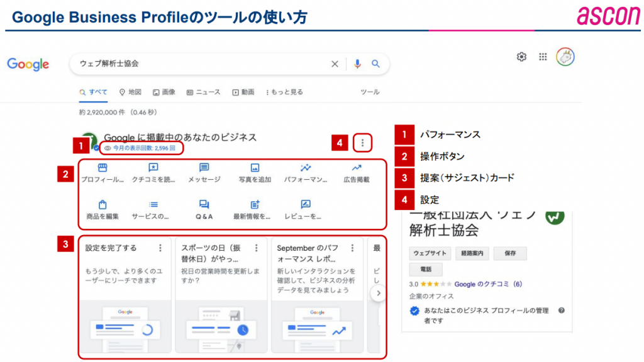
Task: Open the business three-dot settings menu
Action: point(362,143)
